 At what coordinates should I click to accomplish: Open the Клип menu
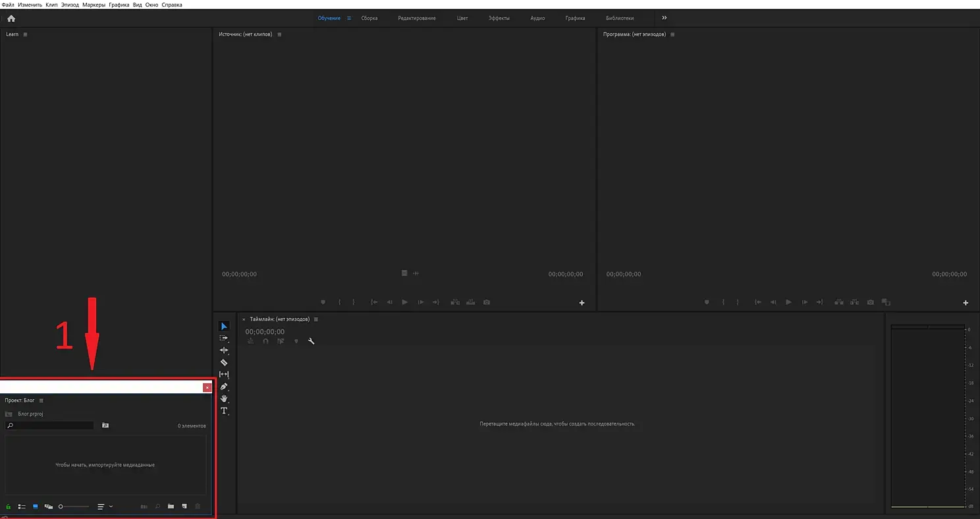(52, 5)
